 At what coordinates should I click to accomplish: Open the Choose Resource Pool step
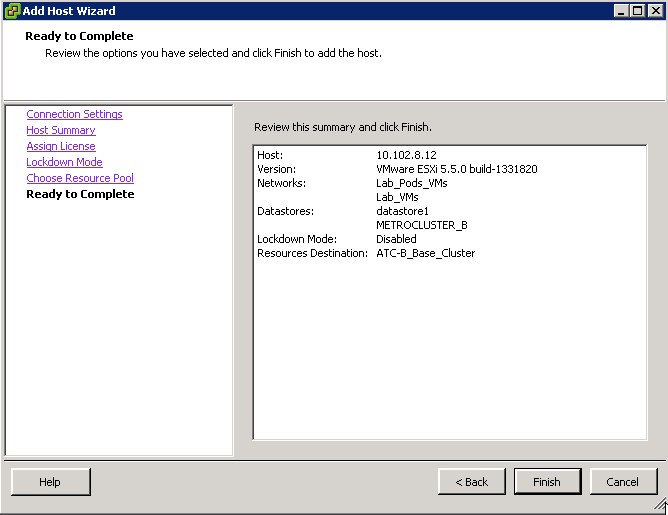coord(80,178)
